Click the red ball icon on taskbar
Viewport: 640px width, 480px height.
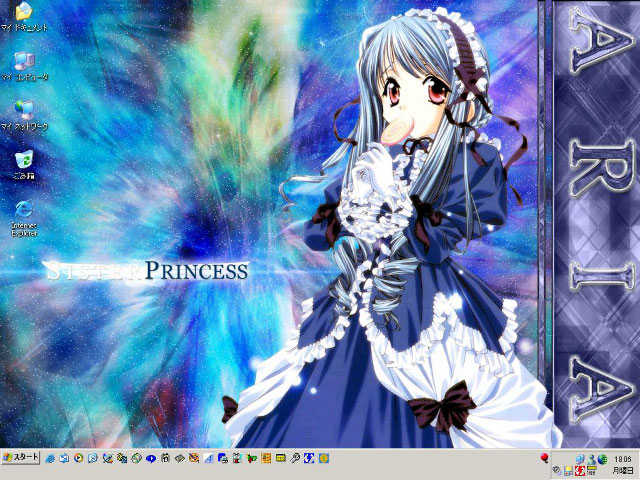544,457
